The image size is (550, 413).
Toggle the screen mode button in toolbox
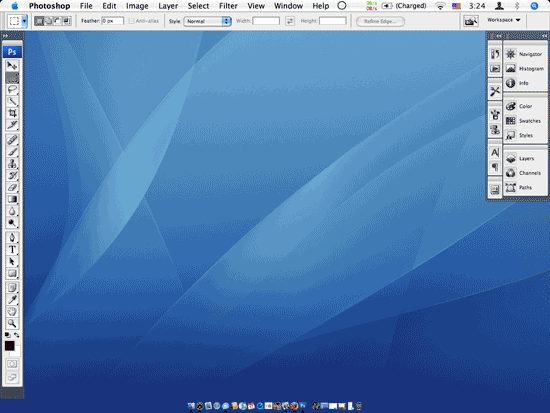coord(12,378)
